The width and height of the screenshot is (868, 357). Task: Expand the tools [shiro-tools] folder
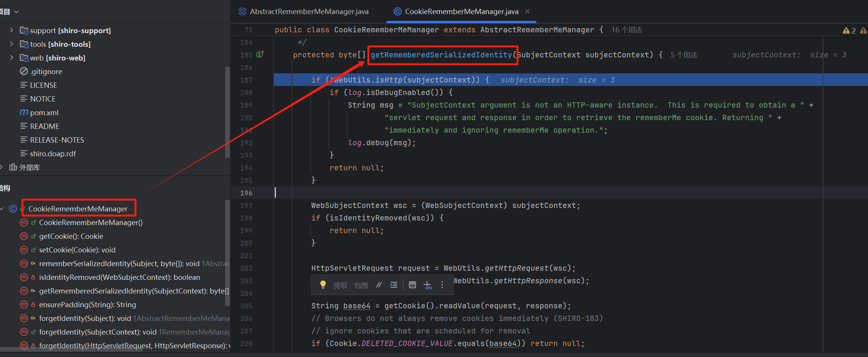click(11, 44)
